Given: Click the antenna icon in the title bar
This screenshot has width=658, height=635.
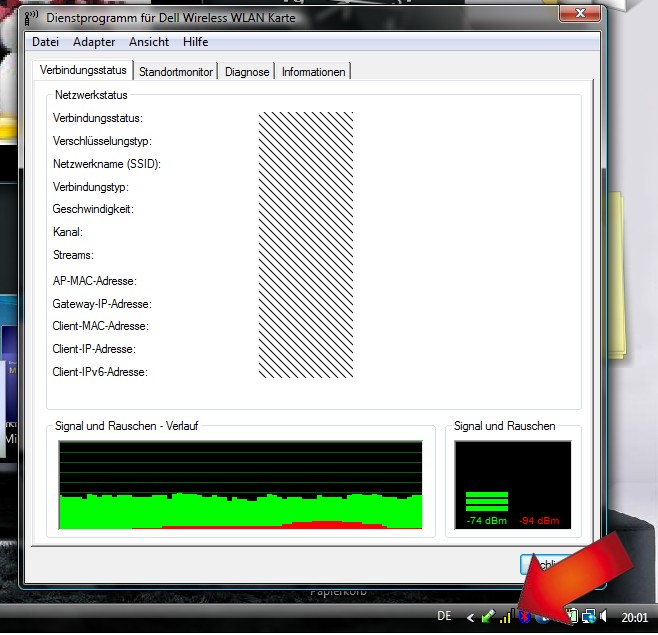Looking at the screenshot, I should point(31,18).
